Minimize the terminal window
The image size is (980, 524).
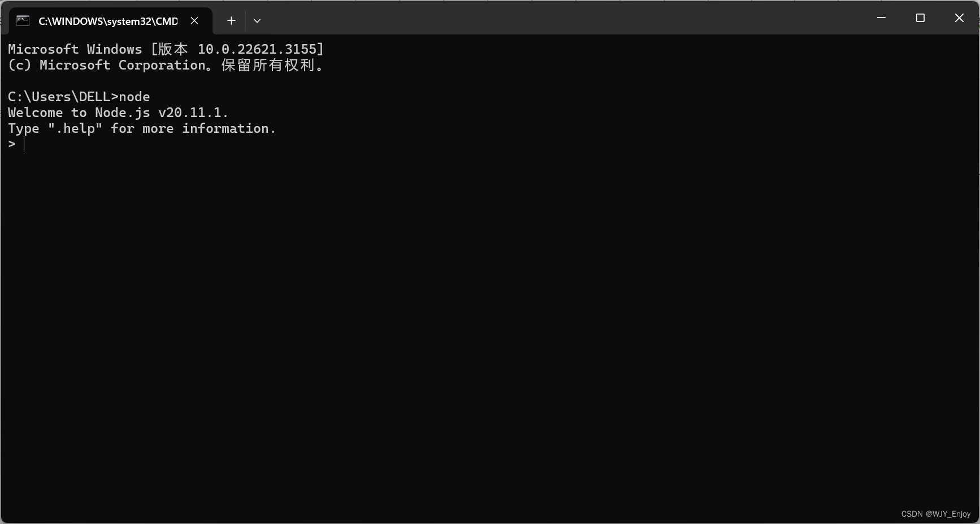(881, 18)
